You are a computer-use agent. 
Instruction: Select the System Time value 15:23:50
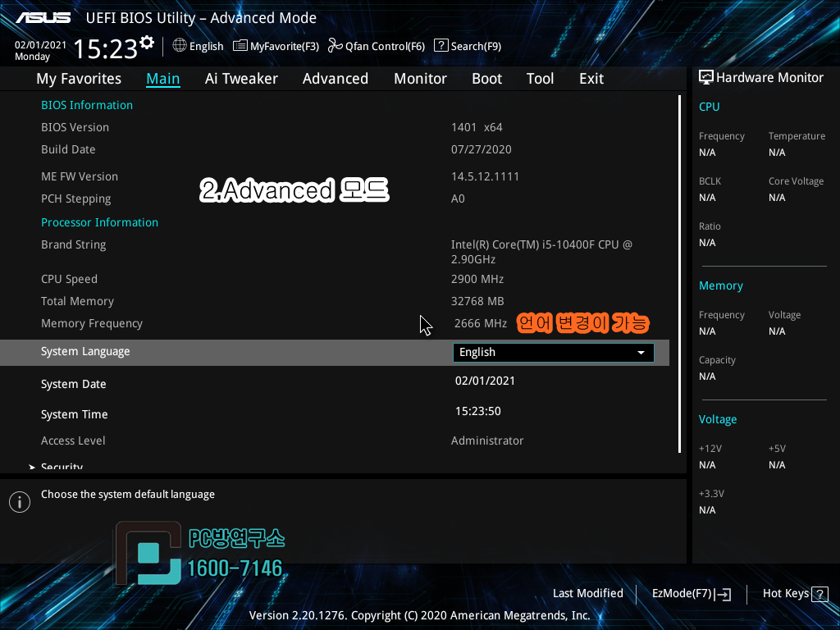click(x=478, y=412)
